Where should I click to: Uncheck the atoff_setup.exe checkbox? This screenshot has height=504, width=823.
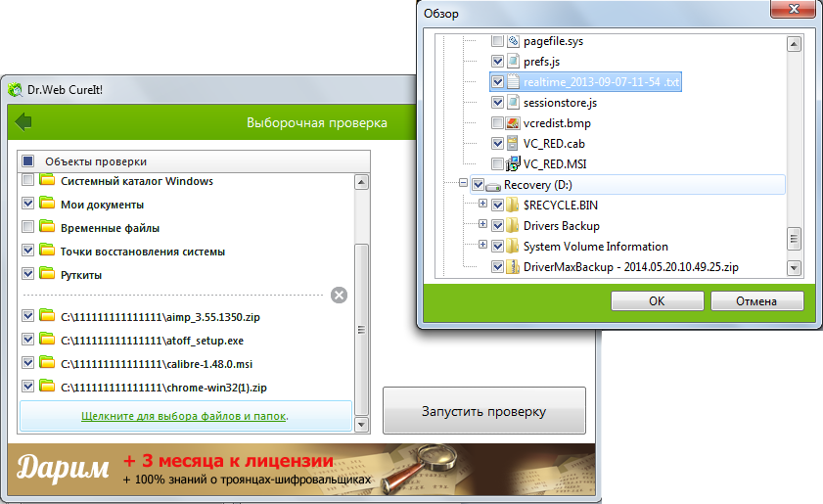(x=27, y=340)
